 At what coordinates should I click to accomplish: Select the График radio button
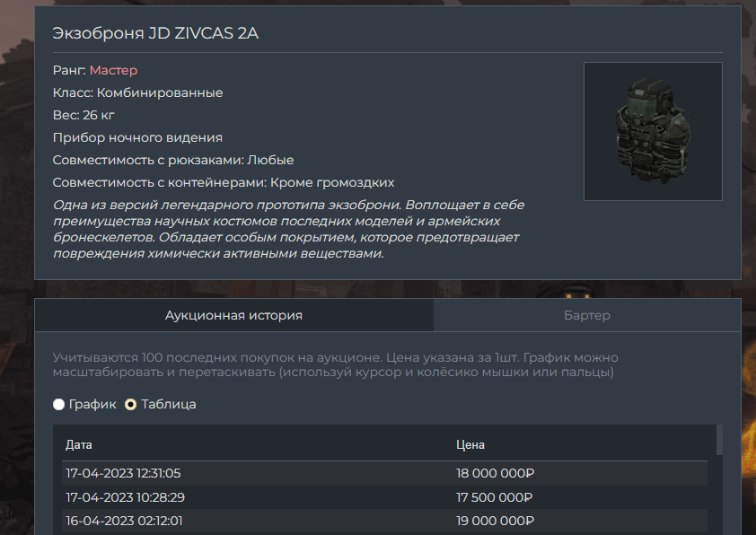point(59,404)
